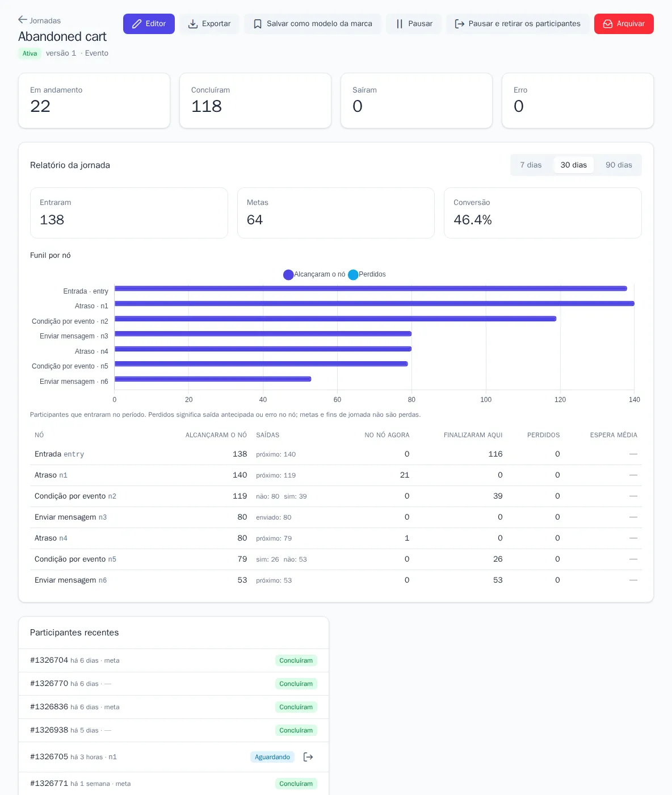Click the Enviar mensagem · n6 chart bar

pyautogui.click(x=213, y=379)
